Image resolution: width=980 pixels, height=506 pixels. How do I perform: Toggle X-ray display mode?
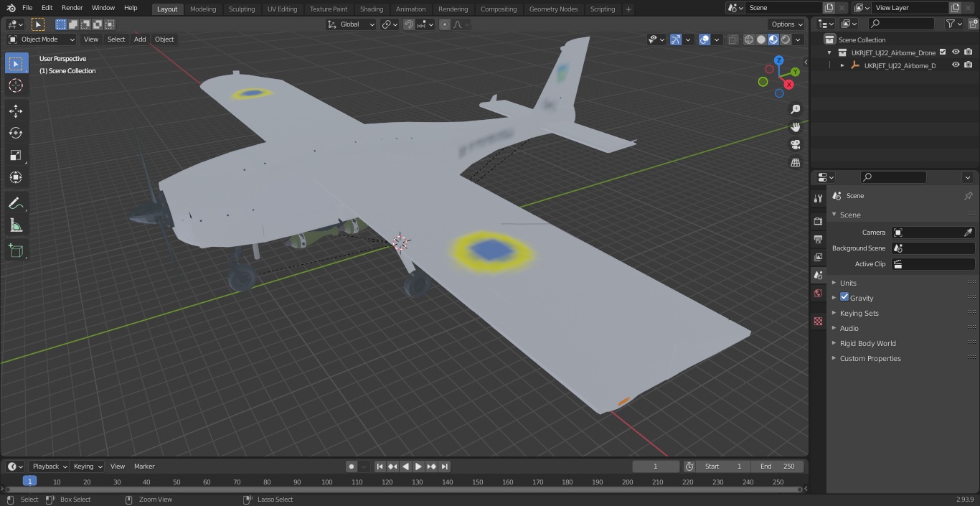pyautogui.click(x=732, y=39)
